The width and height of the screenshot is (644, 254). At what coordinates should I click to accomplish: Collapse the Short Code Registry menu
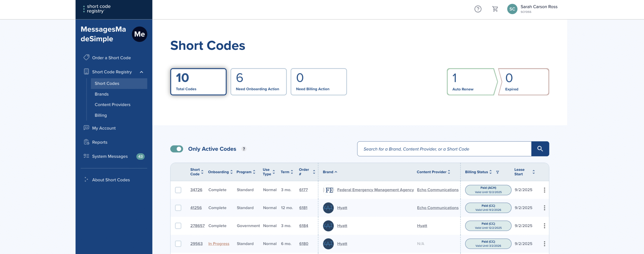141,72
